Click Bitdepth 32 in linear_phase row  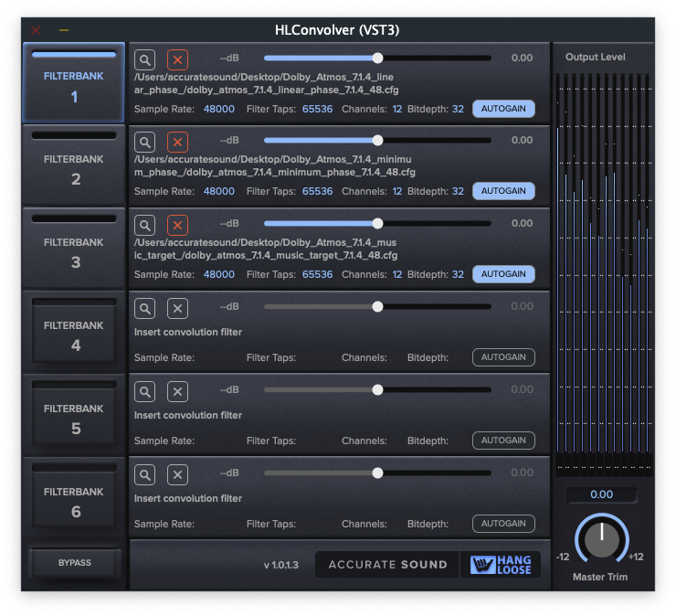(x=458, y=109)
